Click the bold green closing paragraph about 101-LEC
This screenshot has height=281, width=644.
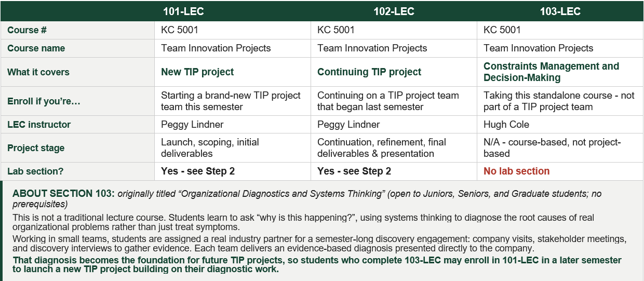click(x=317, y=265)
